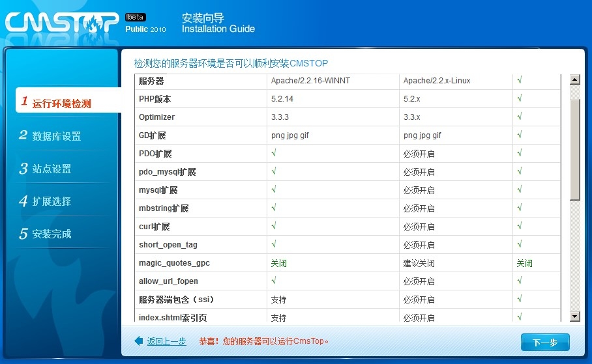Viewport: 592px width, 364px height.
Task: Click the scrollbar up arrow
Action: click(574, 79)
